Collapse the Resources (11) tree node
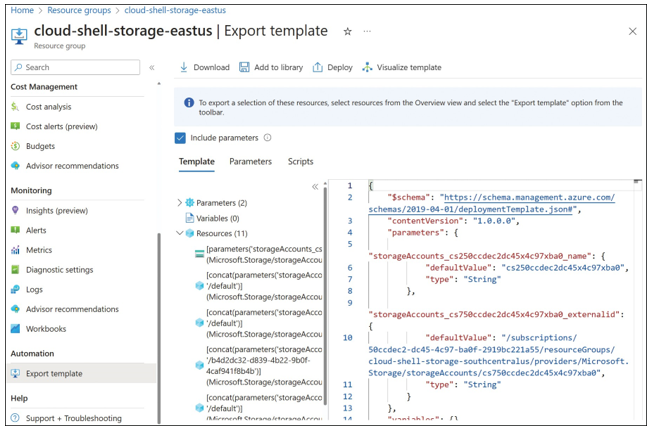The width and height of the screenshot is (653, 428). pyautogui.click(x=179, y=233)
